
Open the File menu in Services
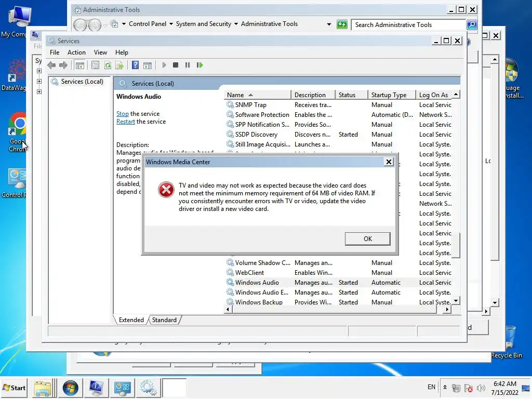(54, 52)
